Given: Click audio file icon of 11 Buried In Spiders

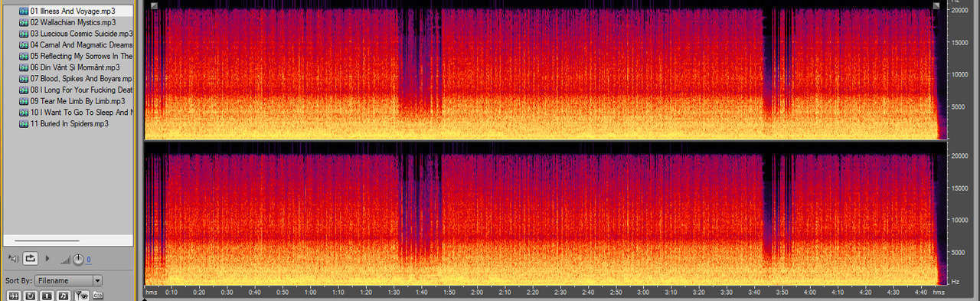Looking at the screenshot, I should tap(24, 123).
